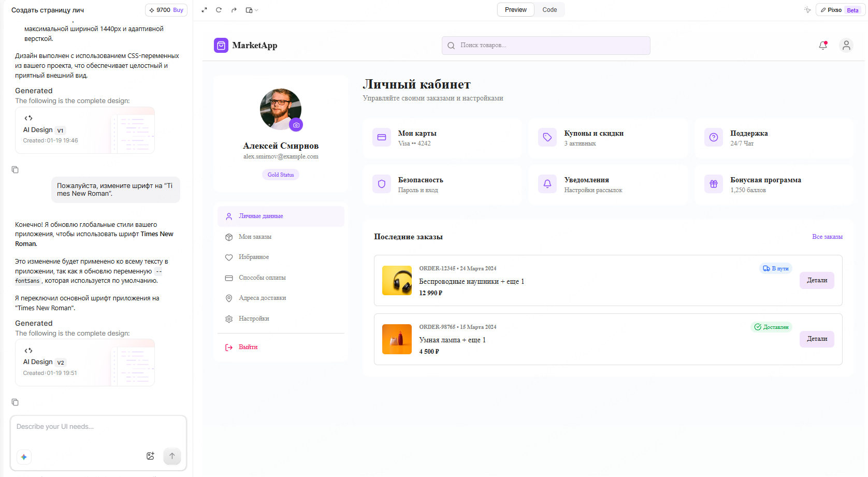Click the Describe your UI needs input field

[78, 426]
